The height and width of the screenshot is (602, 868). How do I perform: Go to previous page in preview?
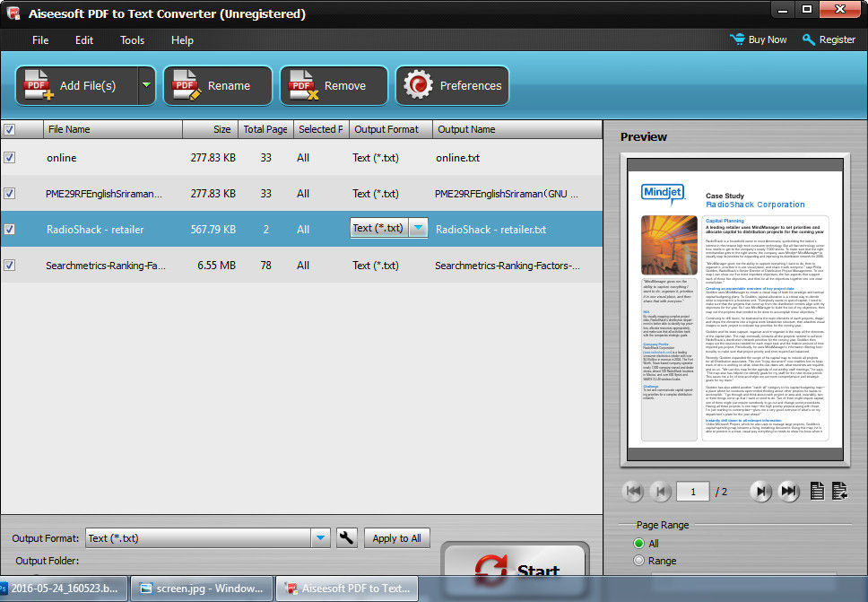pyautogui.click(x=660, y=492)
